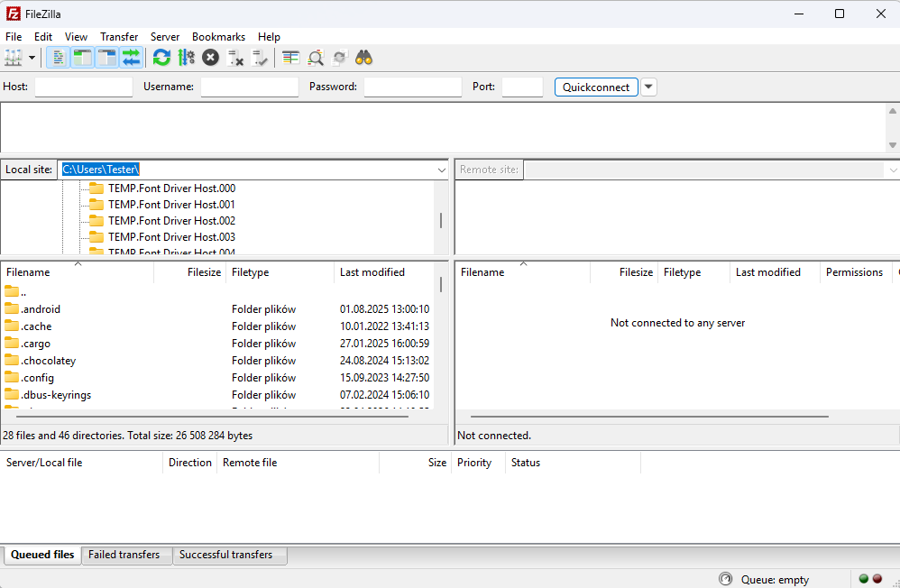This screenshot has width=900, height=588.
Task: Click the Host input field
Action: point(84,87)
